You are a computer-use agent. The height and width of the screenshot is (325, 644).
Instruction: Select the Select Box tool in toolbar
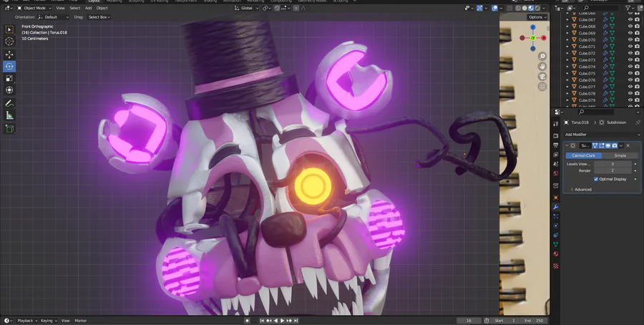[x=9, y=29]
